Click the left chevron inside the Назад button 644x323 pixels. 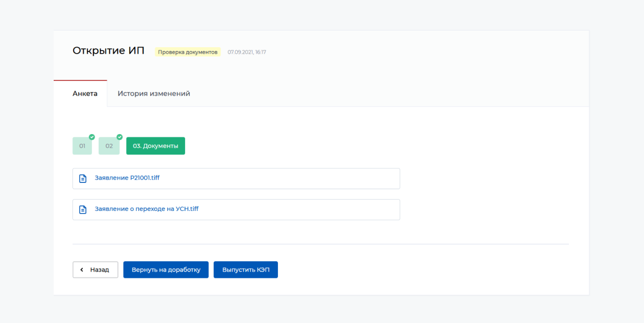tap(82, 270)
